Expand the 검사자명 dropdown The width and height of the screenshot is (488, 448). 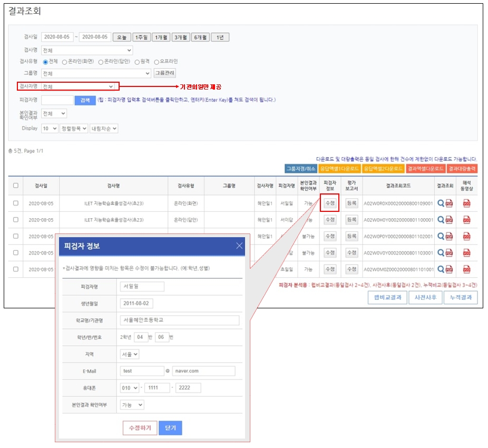(x=78, y=86)
